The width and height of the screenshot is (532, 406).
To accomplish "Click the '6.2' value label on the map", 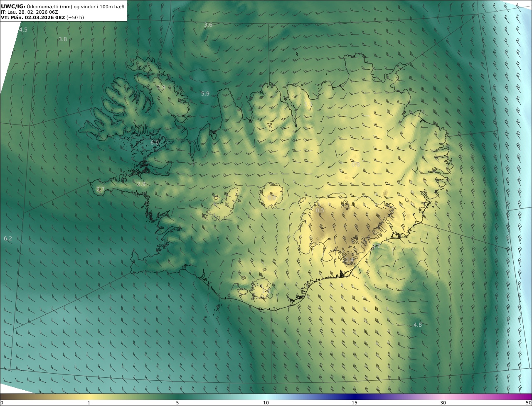I will tap(8, 239).
